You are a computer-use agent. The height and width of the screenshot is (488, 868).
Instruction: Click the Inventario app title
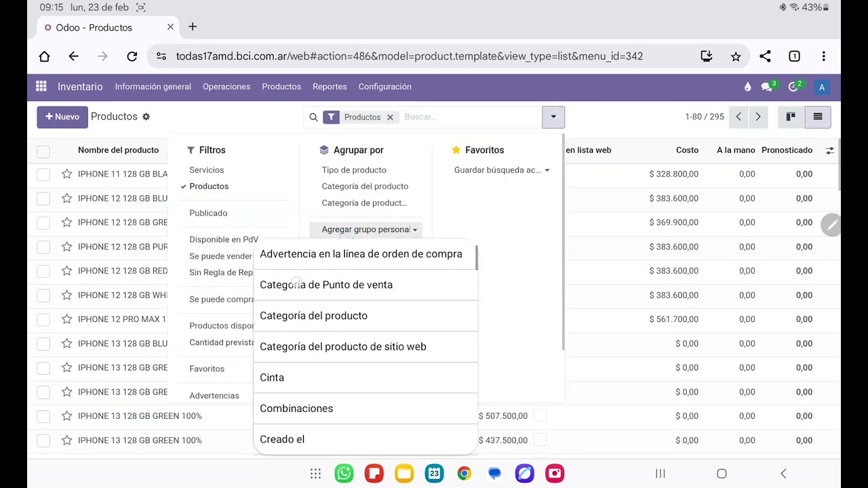pyautogui.click(x=80, y=87)
